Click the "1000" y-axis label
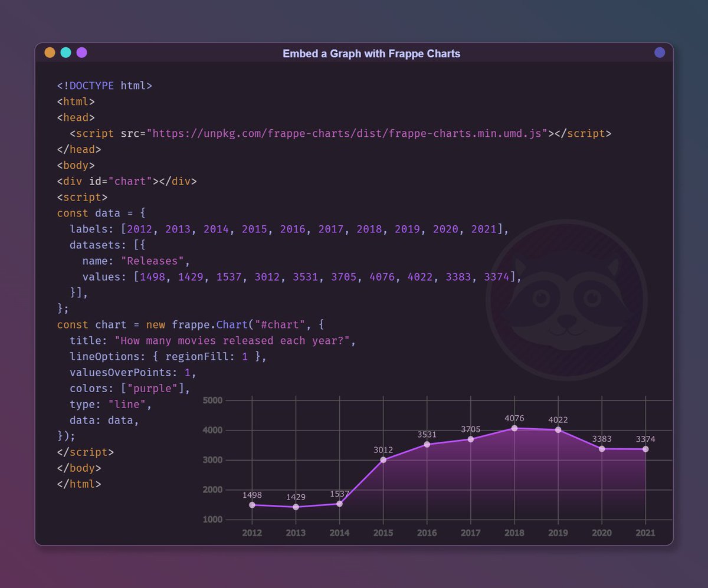This screenshot has width=708, height=588. 212,520
